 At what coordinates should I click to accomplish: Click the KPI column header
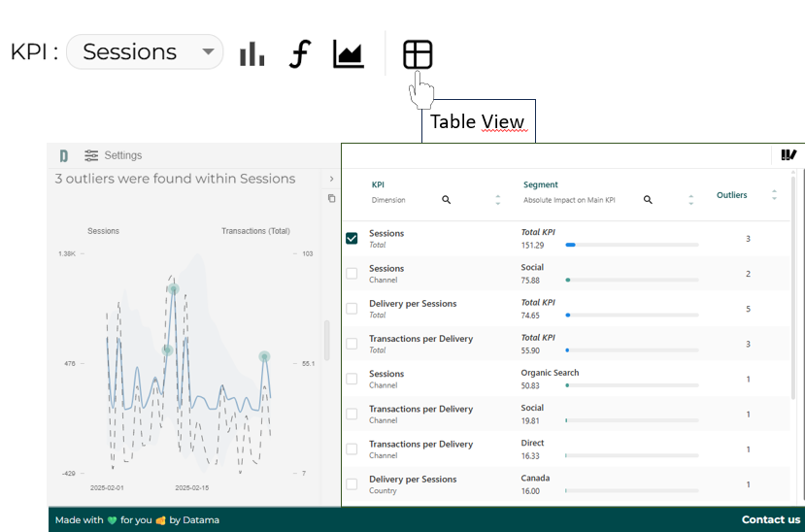pos(378,184)
